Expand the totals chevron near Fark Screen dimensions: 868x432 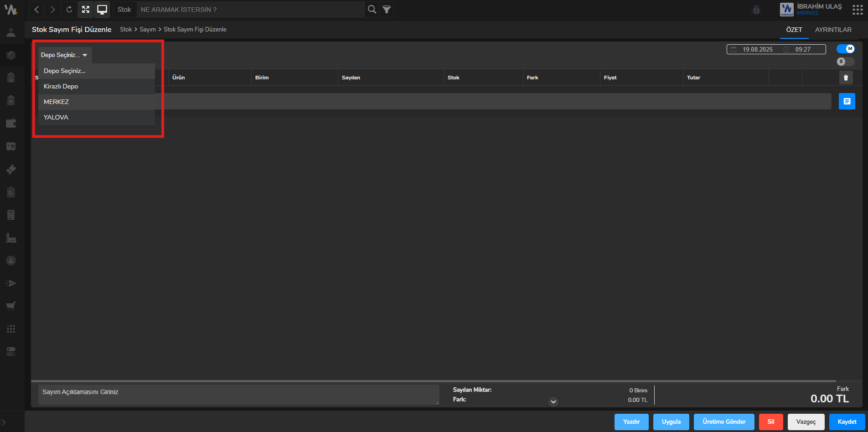[x=553, y=402]
